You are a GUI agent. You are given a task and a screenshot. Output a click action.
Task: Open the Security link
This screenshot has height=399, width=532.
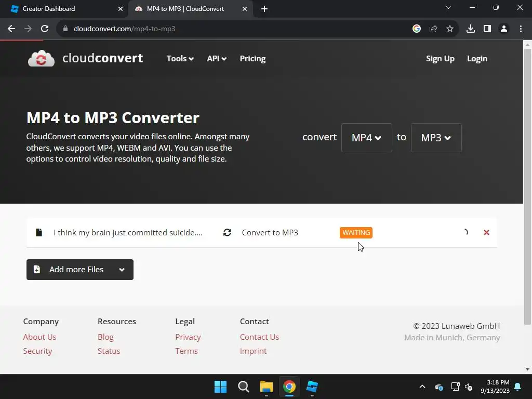click(37, 351)
